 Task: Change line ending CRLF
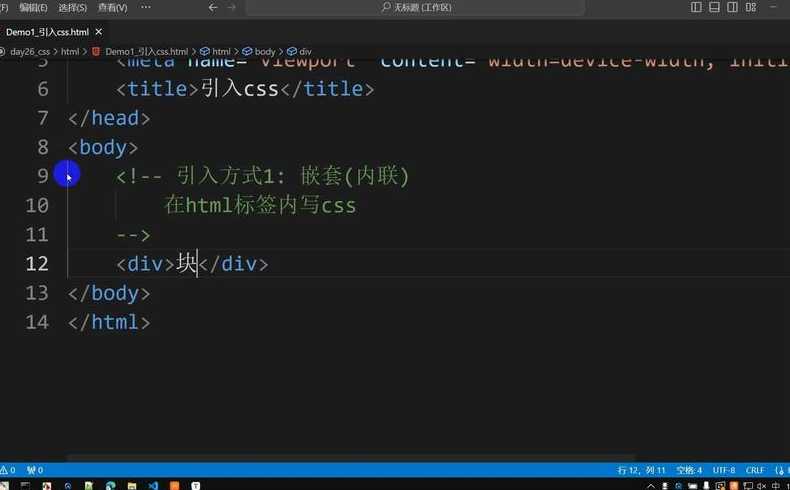tap(755, 470)
